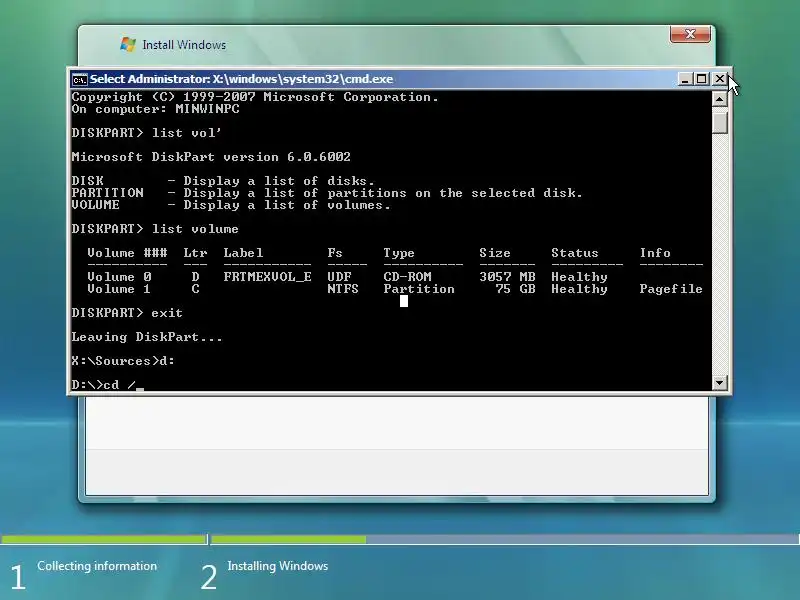This screenshot has width=800, height=600.
Task: Click the 'DISKPART> list volume' line
Action: coord(155,229)
